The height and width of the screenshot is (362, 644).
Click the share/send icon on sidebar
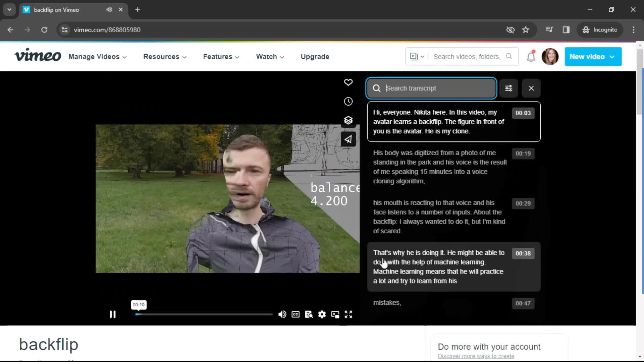pyautogui.click(x=348, y=139)
